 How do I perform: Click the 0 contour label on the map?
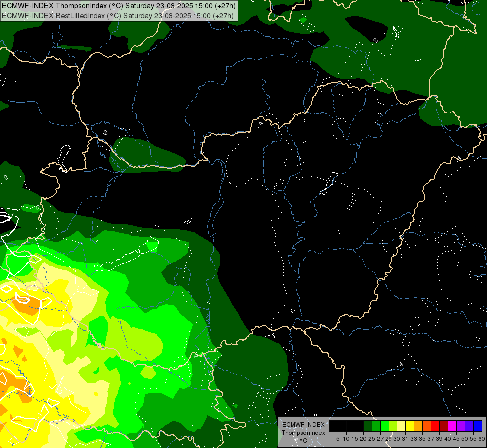[37, 207]
